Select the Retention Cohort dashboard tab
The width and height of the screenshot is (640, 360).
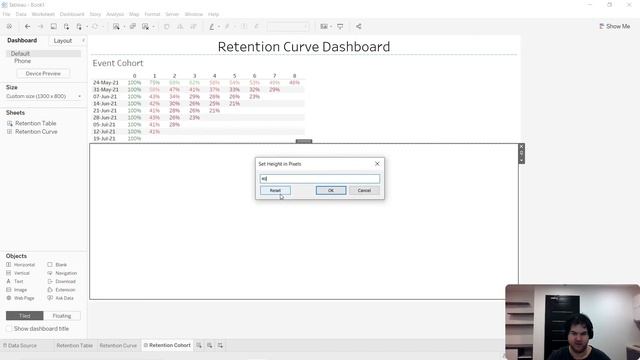pyautogui.click(x=167, y=345)
